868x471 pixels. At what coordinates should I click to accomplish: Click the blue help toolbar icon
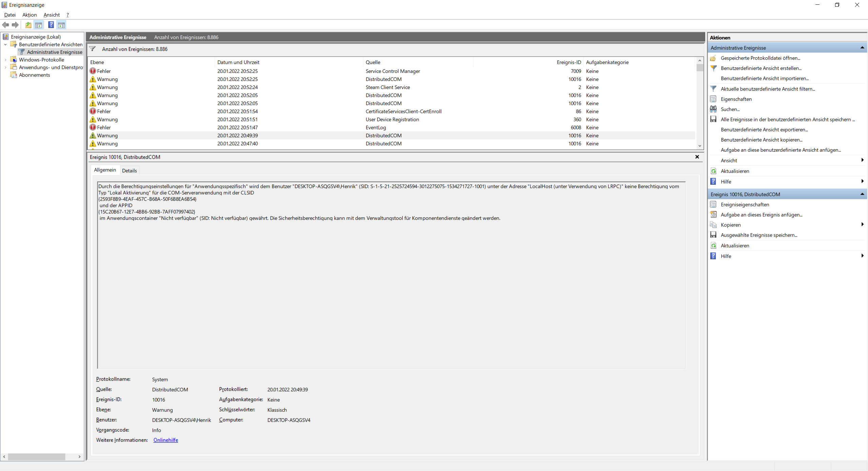(x=51, y=25)
